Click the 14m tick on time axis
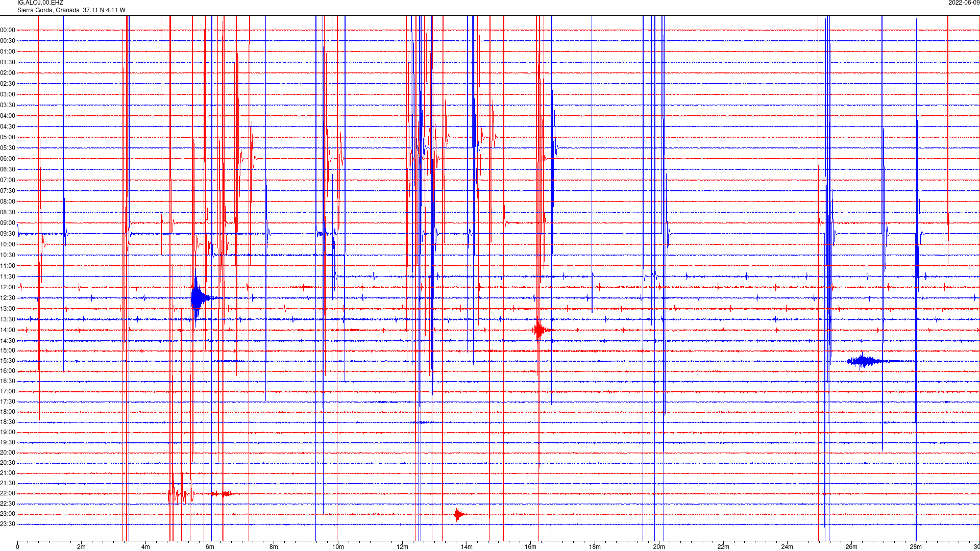 (467, 547)
